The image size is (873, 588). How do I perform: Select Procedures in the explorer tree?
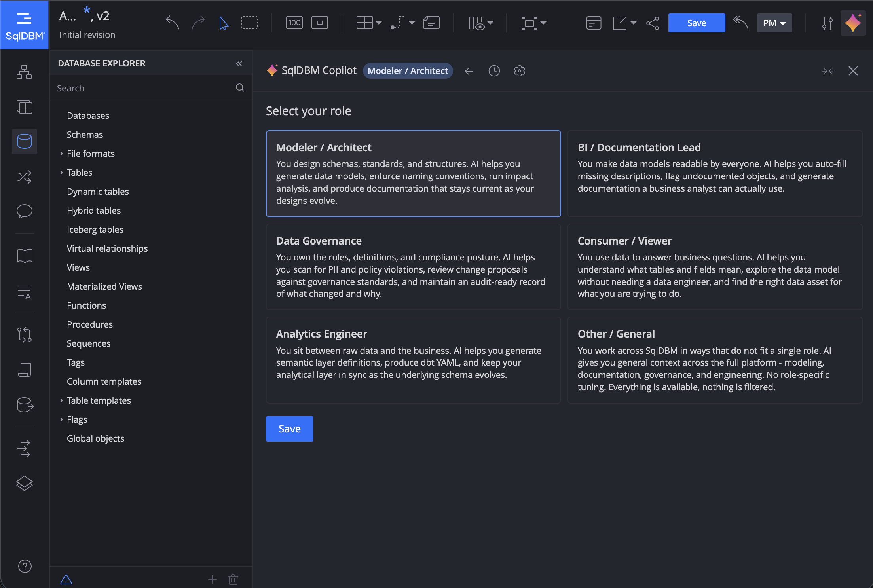(x=90, y=324)
